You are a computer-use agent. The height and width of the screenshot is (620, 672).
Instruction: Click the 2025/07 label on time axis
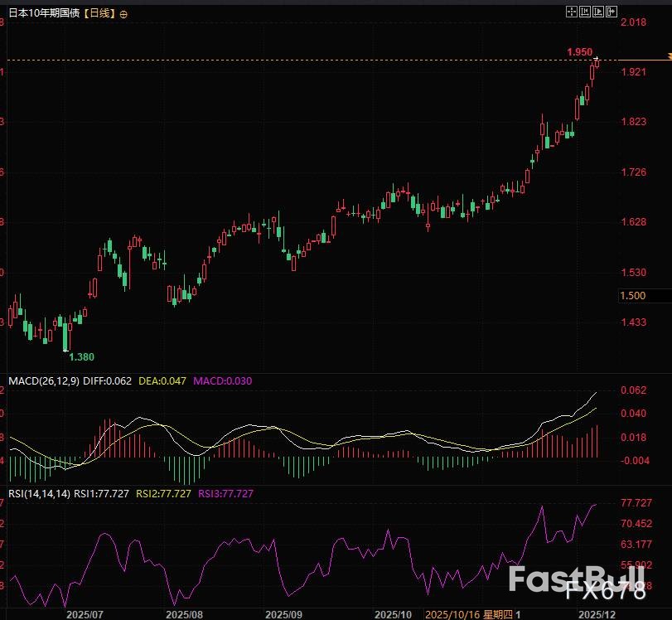(84, 614)
